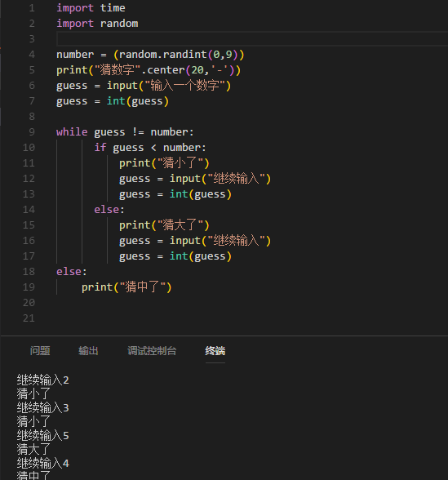The width and height of the screenshot is (448, 480).
Task: Click the "猜数字" string on line 5
Action: point(117,70)
